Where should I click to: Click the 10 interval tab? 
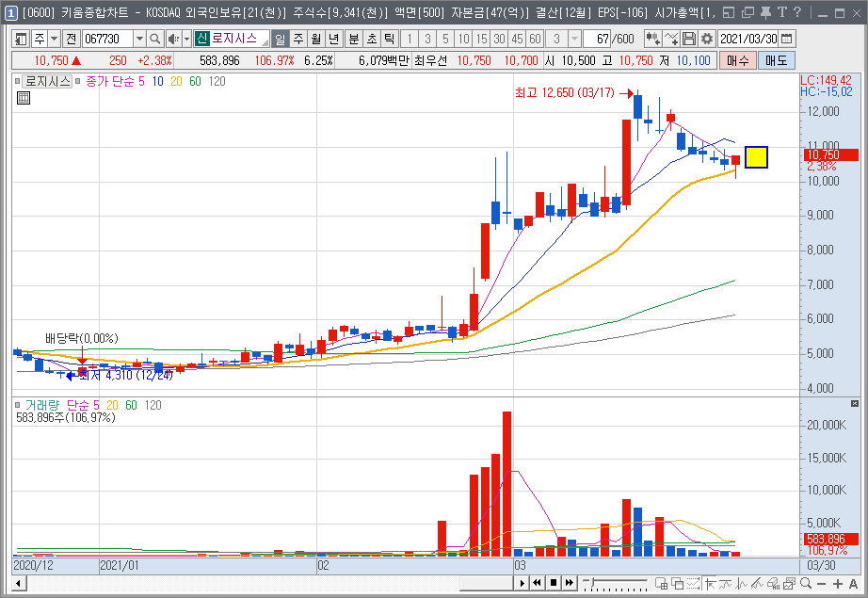[464, 39]
